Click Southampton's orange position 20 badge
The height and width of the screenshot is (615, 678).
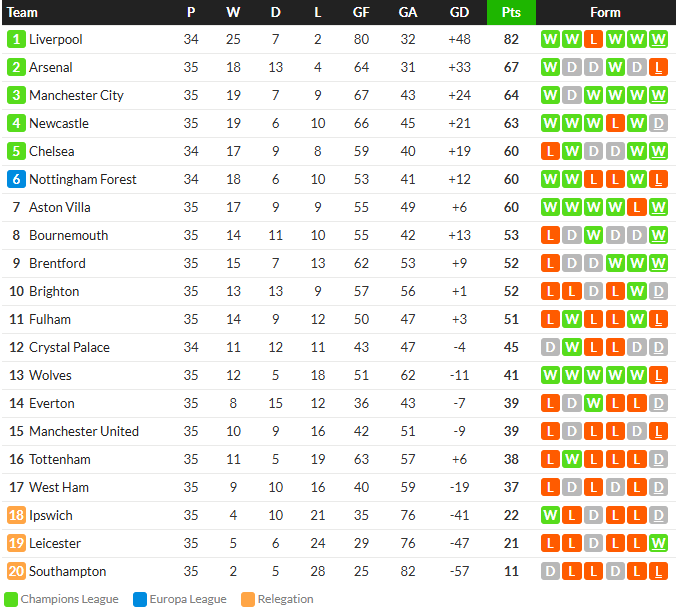(16, 571)
